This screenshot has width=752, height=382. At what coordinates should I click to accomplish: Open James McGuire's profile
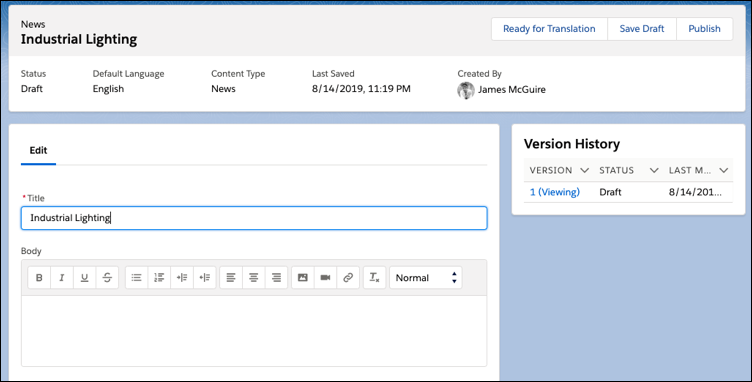tap(512, 90)
